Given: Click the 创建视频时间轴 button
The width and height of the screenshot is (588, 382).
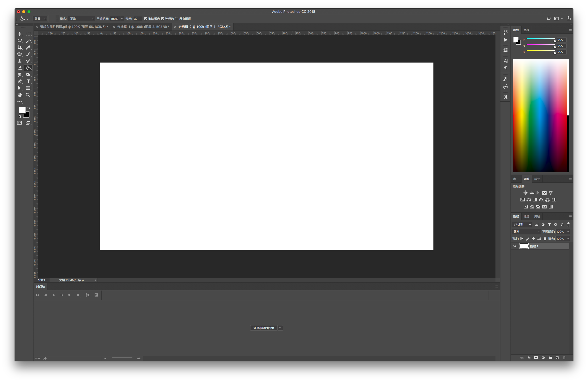Looking at the screenshot, I should (264, 328).
